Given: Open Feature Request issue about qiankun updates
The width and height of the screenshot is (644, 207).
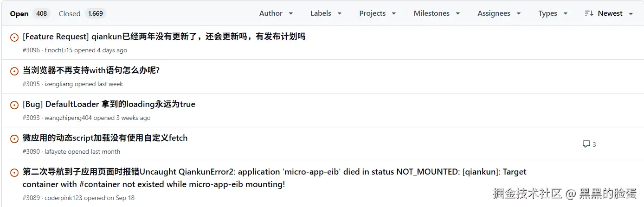Looking at the screenshot, I should tap(164, 37).
